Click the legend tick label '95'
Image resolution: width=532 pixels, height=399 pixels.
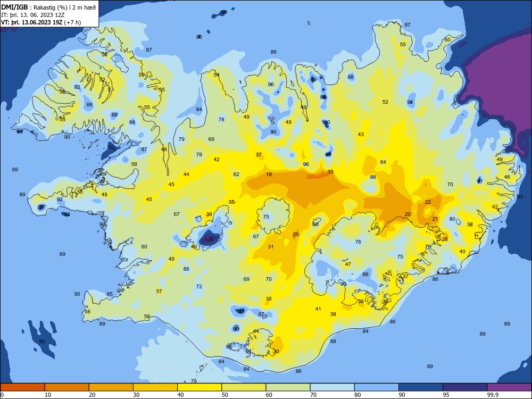[x=446, y=395]
